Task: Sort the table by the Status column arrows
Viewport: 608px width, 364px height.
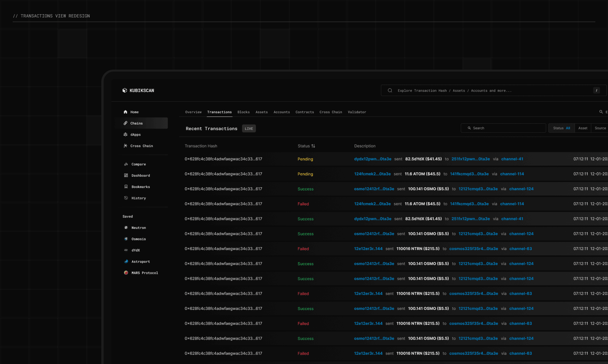Action: coord(313,146)
